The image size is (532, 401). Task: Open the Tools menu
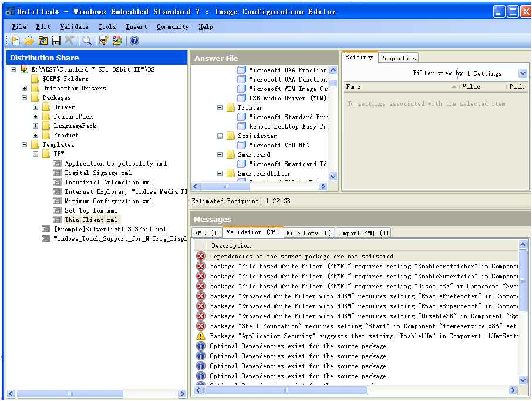click(x=107, y=26)
